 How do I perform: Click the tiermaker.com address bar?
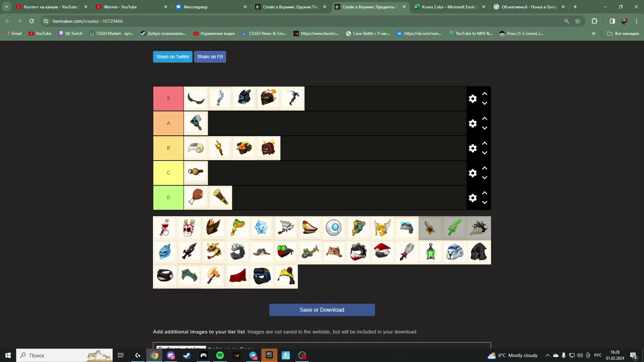(302, 21)
